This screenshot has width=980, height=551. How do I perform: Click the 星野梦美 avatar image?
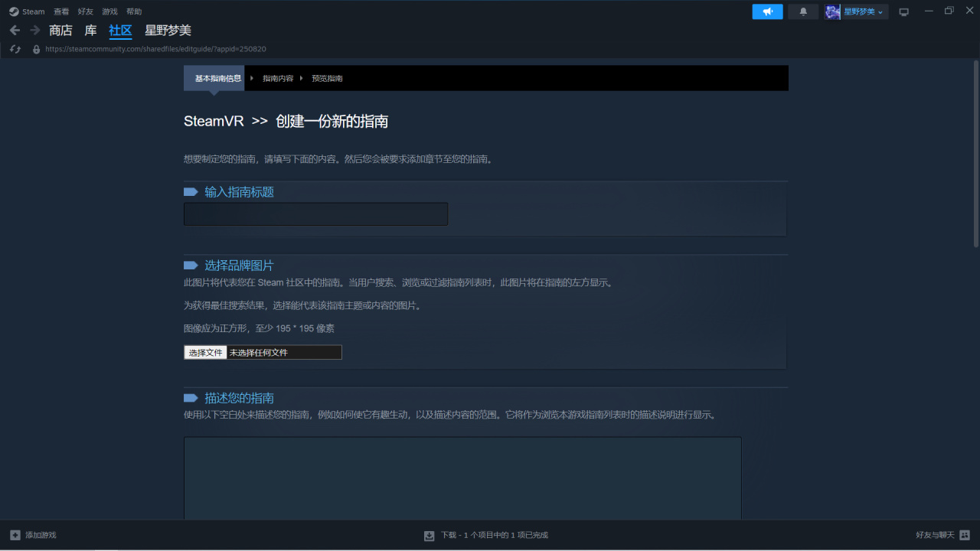[833, 11]
